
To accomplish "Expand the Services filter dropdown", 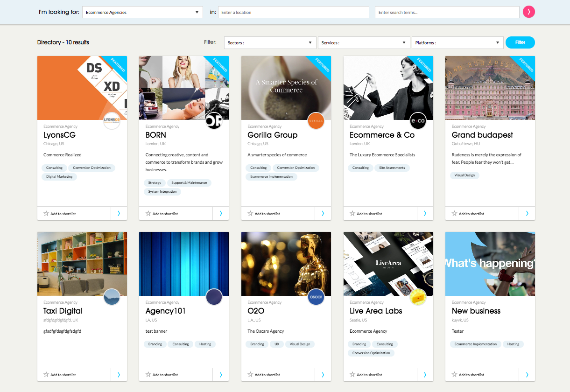I will [364, 42].
